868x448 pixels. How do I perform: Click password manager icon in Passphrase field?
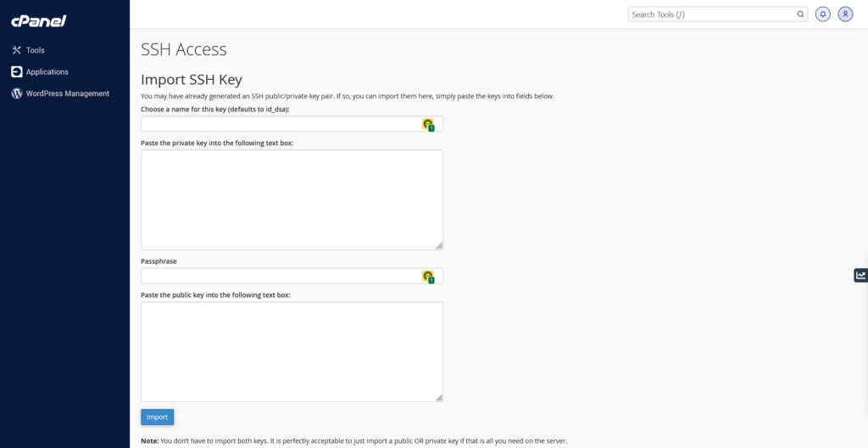428,277
